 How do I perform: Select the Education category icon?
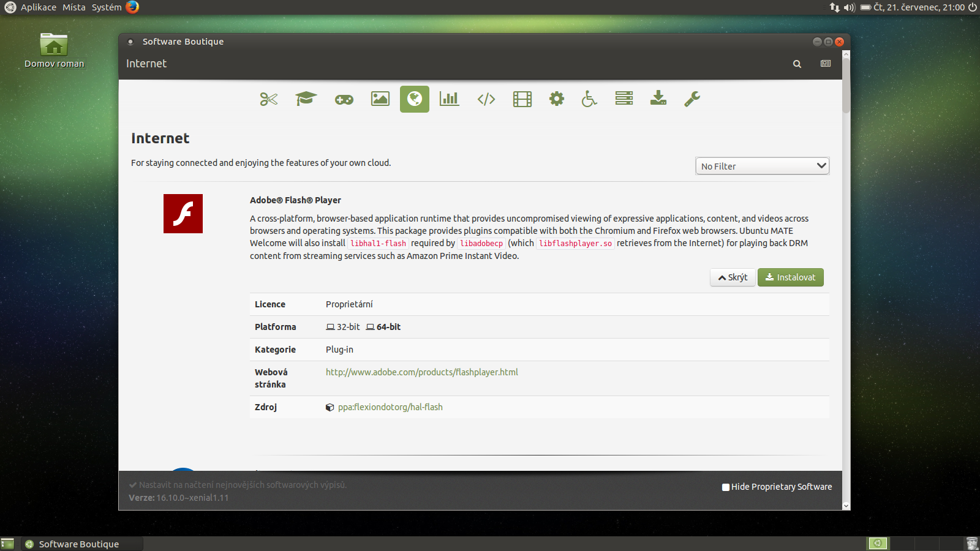click(306, 99)
